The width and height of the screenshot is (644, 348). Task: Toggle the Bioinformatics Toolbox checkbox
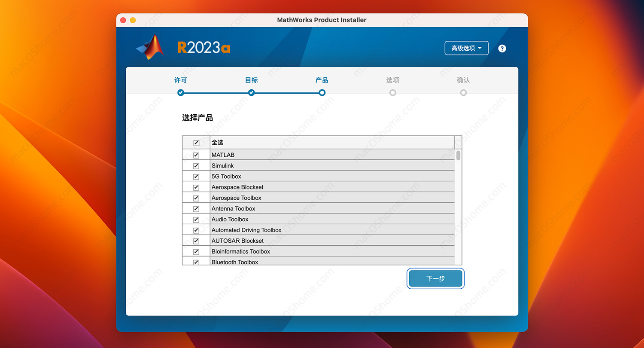(196, 252)
